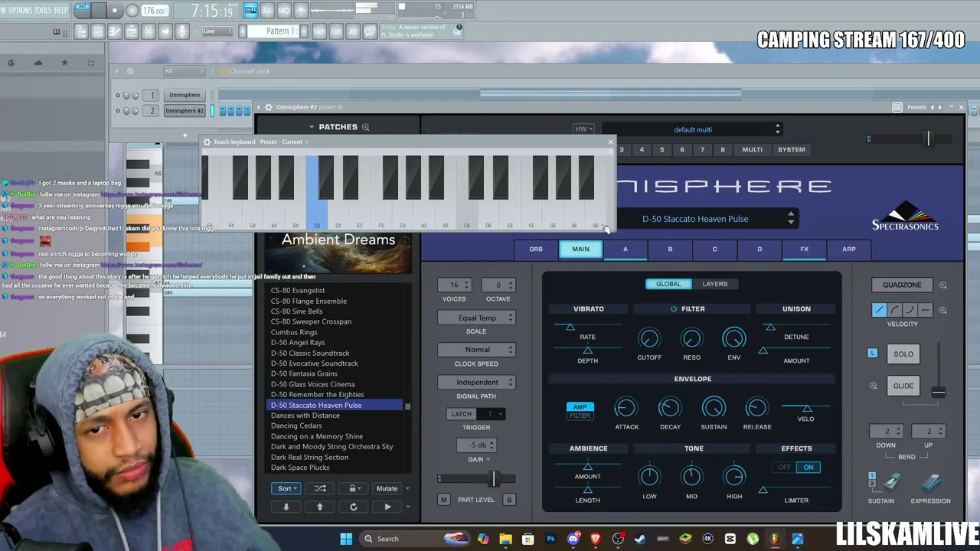This screenshot has width=980, height=551.
Task: Open the LAYERS view tab
Action: 715,284
